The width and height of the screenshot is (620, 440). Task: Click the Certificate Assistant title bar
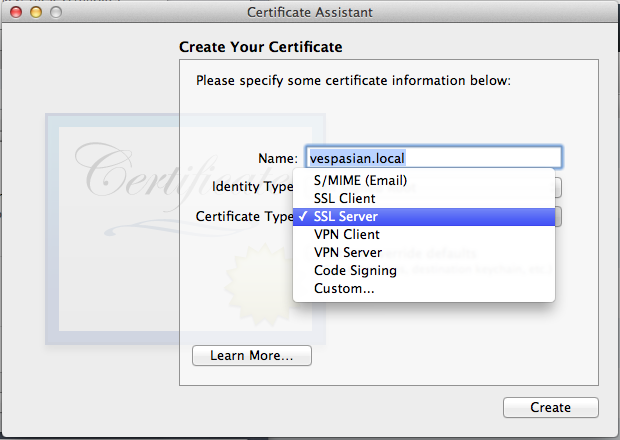[x=310, y=12]
